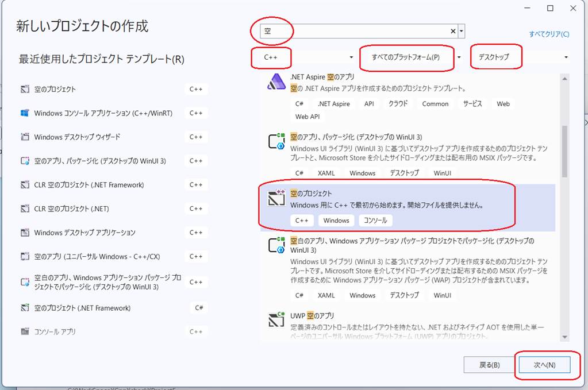Click the コンソール tag on 空のプロジェクト
The image size is (588, 390).
[x=375, y=221]
